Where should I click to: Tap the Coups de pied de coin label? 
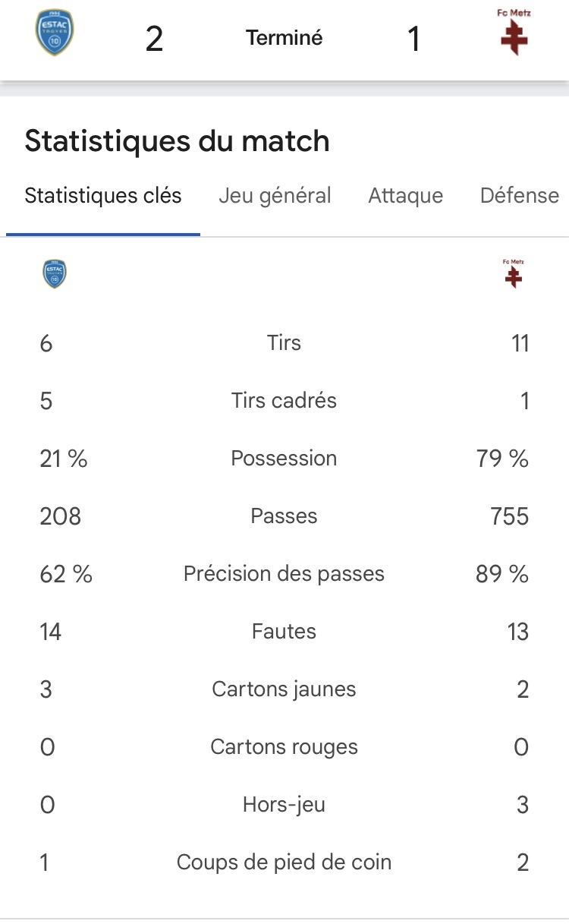(284, 863)
